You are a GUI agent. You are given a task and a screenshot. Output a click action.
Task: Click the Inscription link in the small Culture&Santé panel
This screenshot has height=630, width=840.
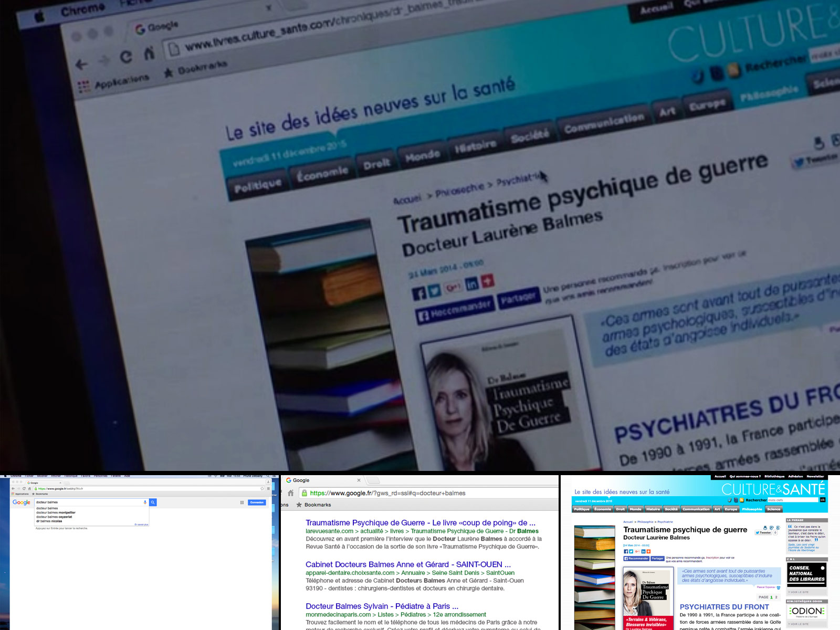point(712,558)
